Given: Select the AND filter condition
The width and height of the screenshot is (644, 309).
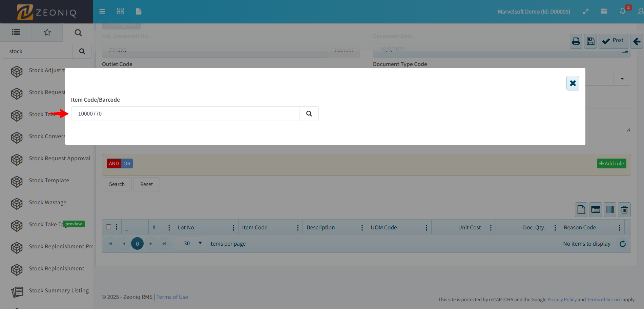Looking at the screenshot, I should coord(114,164).
